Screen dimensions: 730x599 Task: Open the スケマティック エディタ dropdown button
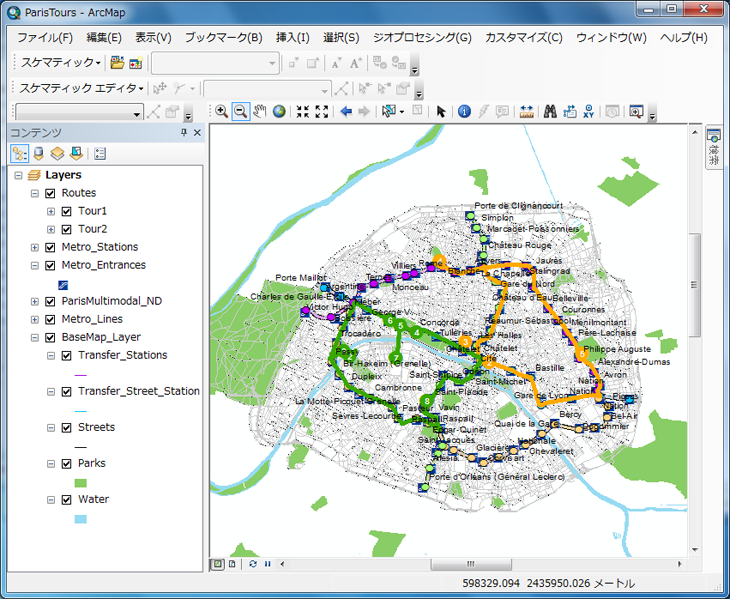(x=82, y=88)
